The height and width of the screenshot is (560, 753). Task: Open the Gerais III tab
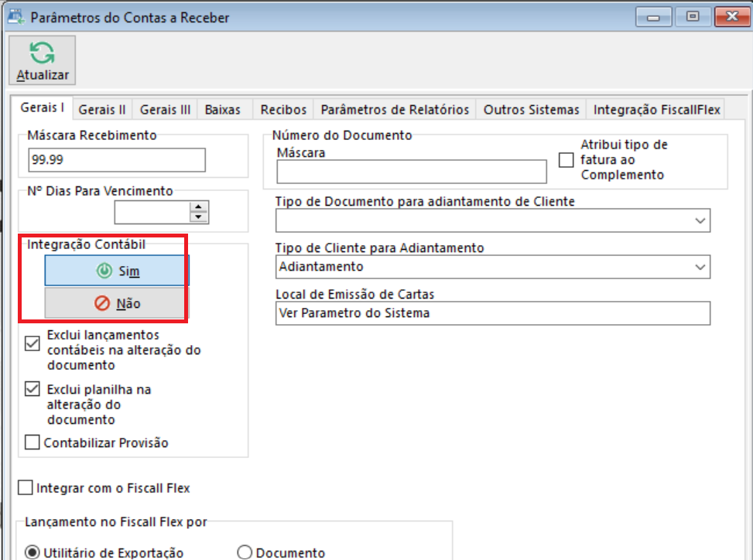(165, 110)
